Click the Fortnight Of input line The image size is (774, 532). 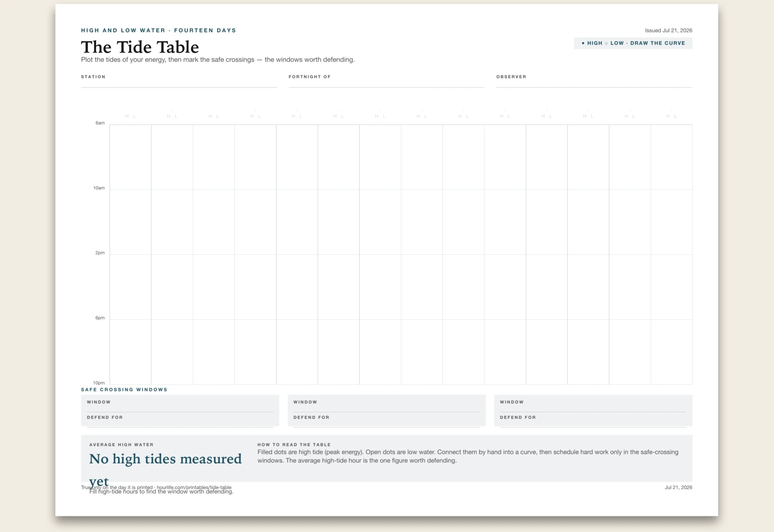click(x=387, y=83)
